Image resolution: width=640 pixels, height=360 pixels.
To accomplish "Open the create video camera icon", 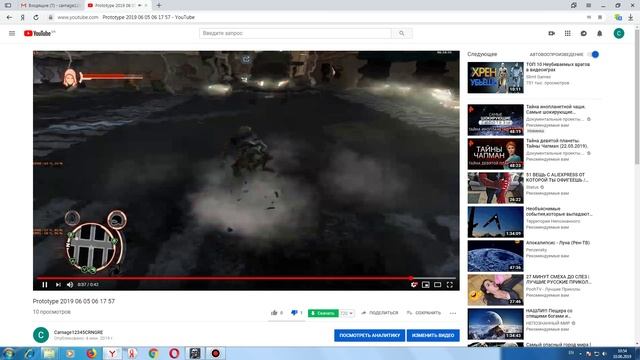I will 551,33.
